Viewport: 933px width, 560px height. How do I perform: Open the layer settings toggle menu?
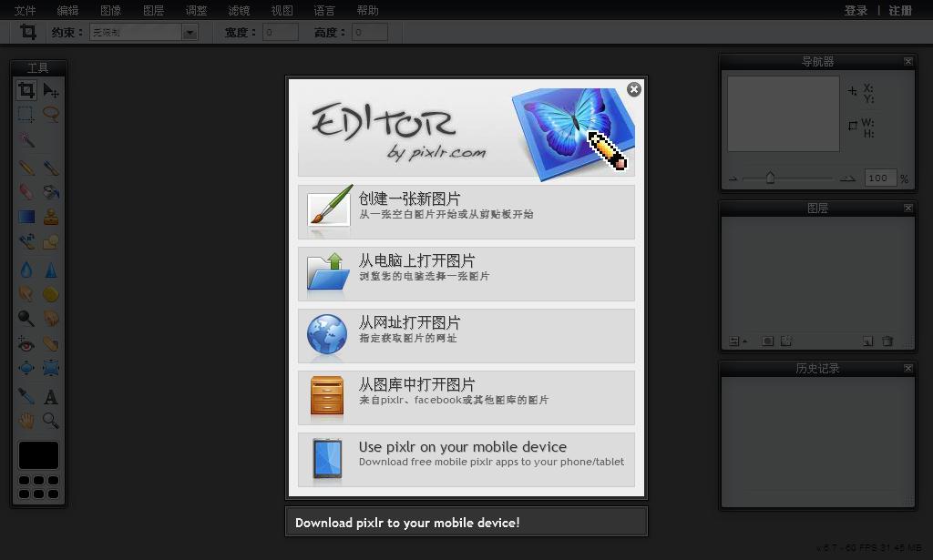point(738,341)
